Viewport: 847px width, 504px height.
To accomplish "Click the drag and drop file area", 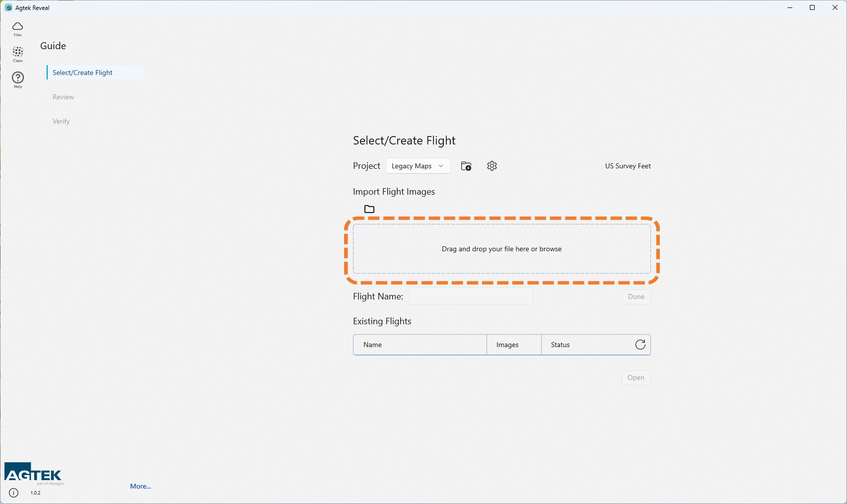I will click(501, 249).
